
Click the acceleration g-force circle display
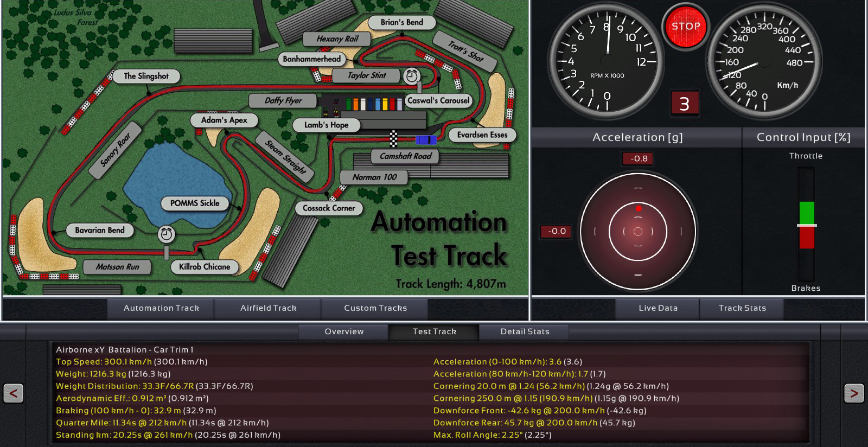[638, 231]
